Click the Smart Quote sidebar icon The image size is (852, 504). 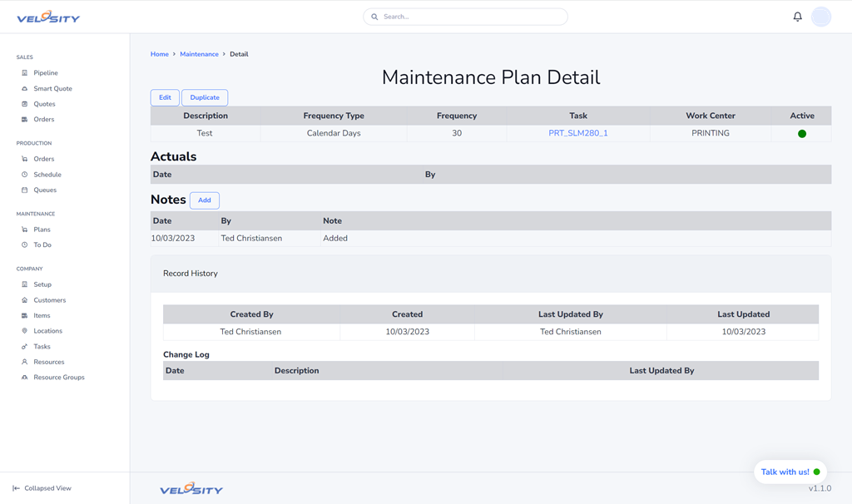(x=24, y=89)
